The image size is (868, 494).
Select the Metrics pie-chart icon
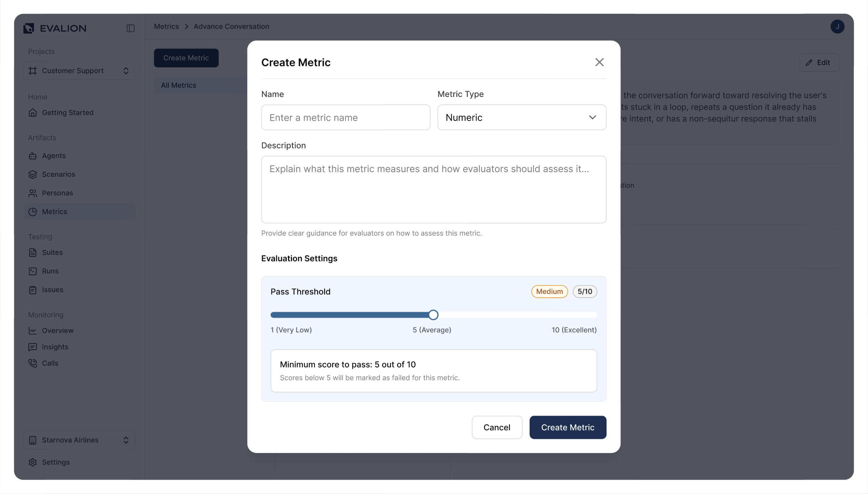click(33, 212)
